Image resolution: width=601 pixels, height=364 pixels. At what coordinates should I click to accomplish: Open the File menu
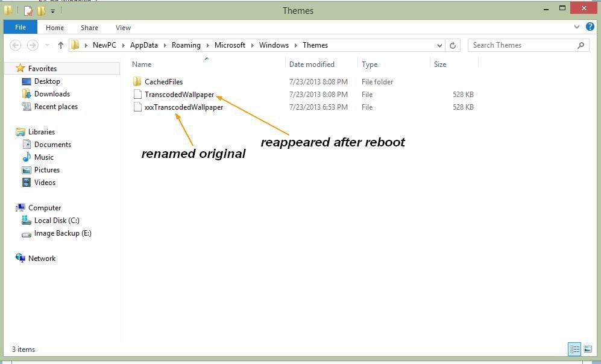pyautogui.click(x=20, y=27)
